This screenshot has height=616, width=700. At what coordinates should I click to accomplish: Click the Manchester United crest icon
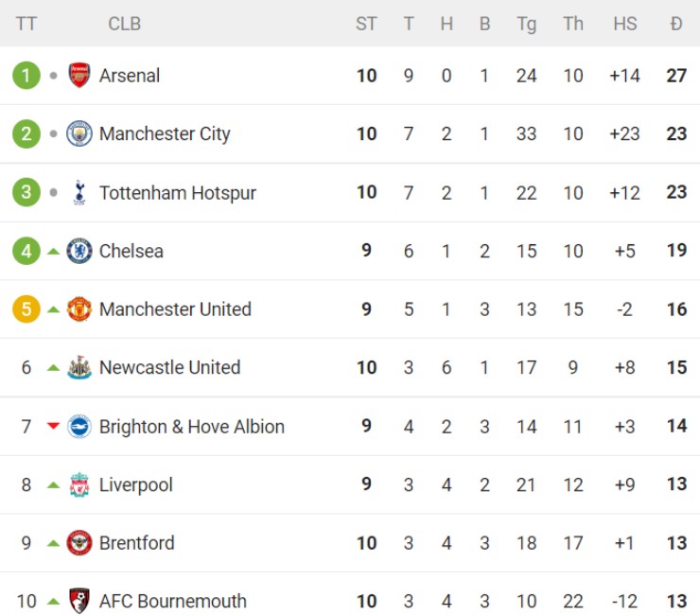(79, 309)
